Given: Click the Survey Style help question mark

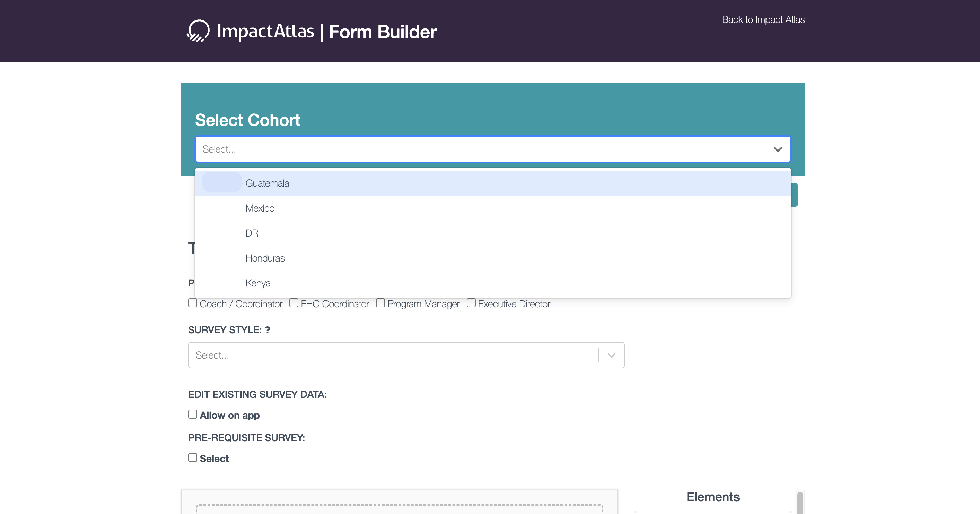Looking at the screenshot, I should 268,330.
